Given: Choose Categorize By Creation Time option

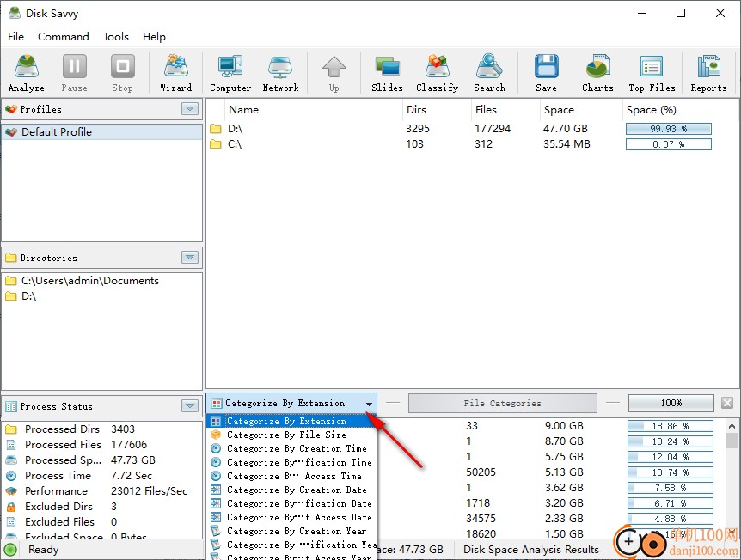Looking at the screenshot, I should 291,448.
